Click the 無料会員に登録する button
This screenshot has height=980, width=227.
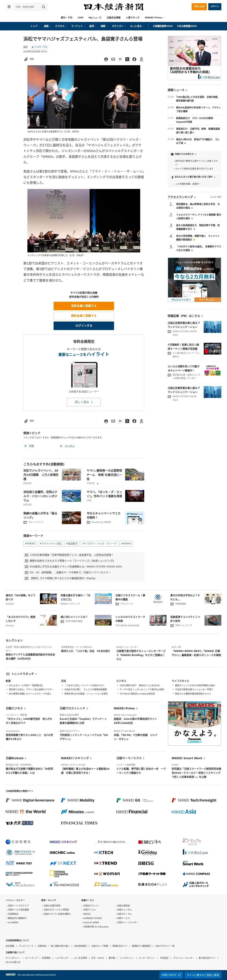click(x=84, y=316)
